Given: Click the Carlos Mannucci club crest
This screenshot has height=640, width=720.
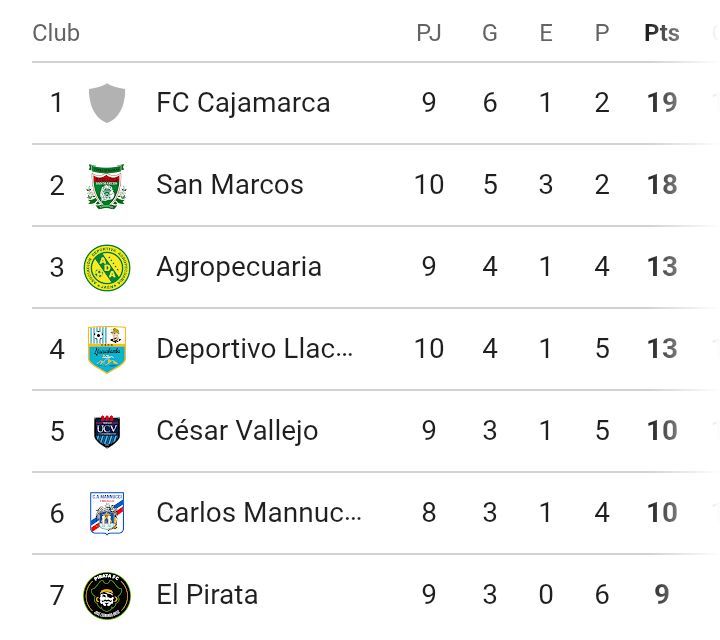Looking at the screenshot, I should 107,513.
